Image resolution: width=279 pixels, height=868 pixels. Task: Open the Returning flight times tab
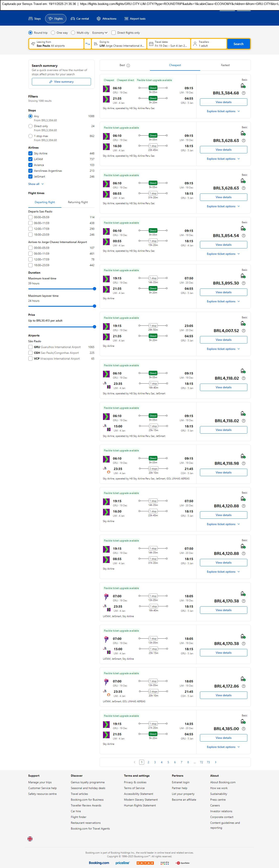click(x=78, y=202)
